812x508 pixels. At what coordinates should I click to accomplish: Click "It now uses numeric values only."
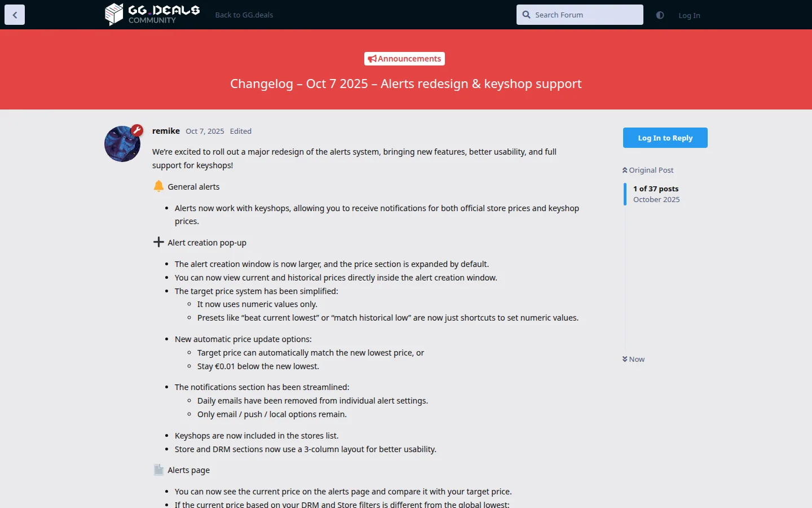[x=257, y=304]
